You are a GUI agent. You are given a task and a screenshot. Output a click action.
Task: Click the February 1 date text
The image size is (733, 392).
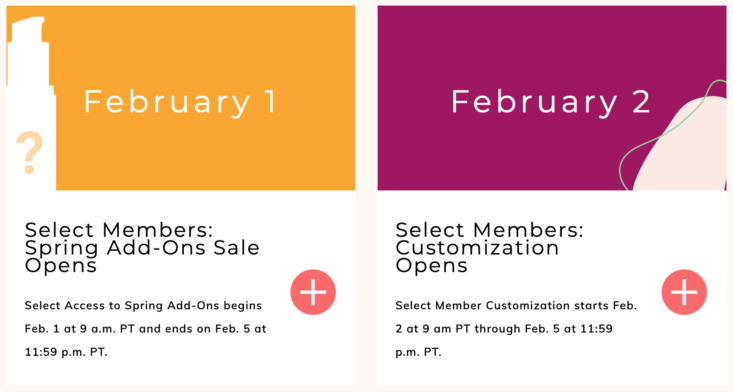(180, 102)
